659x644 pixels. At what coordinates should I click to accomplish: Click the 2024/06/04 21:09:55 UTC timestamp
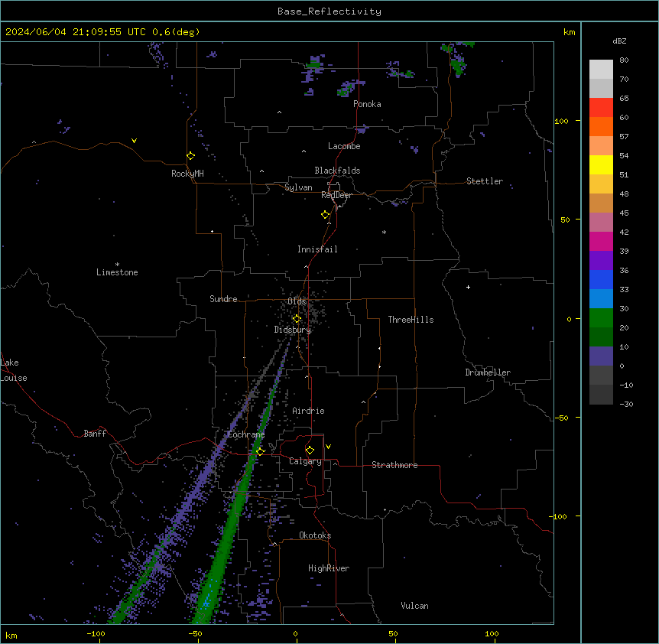(76, 32)
